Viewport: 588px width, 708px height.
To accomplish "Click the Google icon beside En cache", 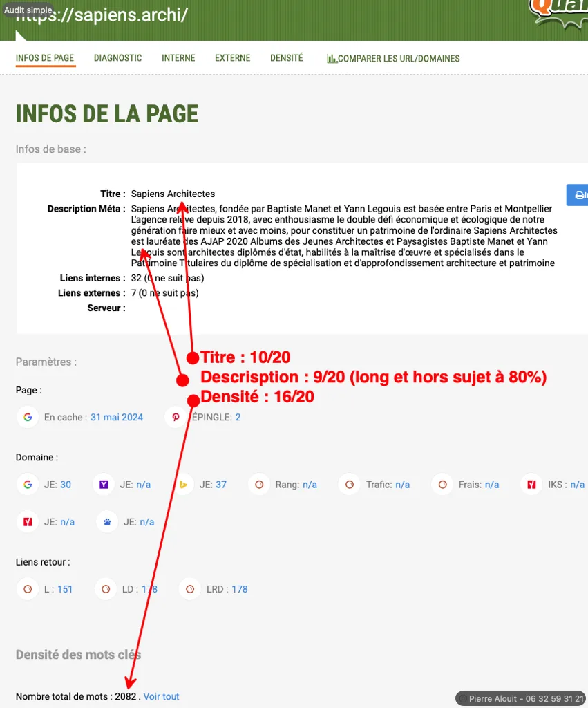I will tap(28, 418).
